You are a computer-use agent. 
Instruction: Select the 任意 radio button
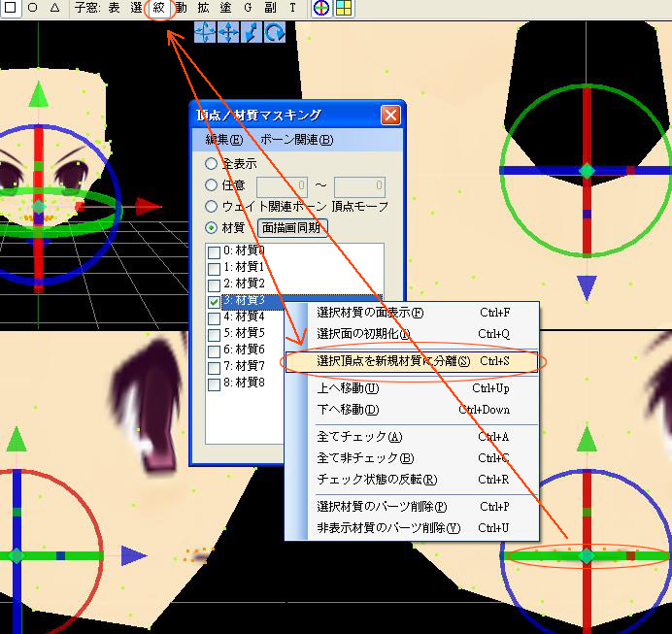pyautogui.click(x=211, y=185)
